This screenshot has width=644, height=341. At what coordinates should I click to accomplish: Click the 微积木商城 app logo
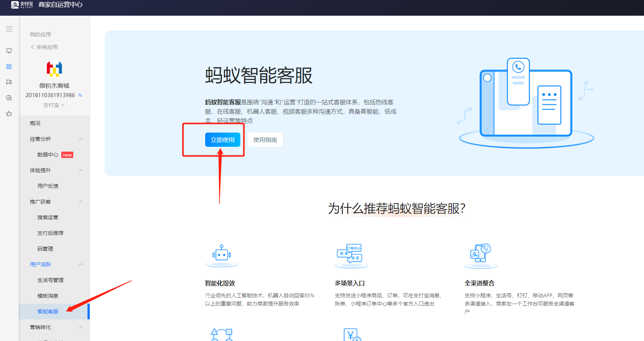click(x=54, y=69)
